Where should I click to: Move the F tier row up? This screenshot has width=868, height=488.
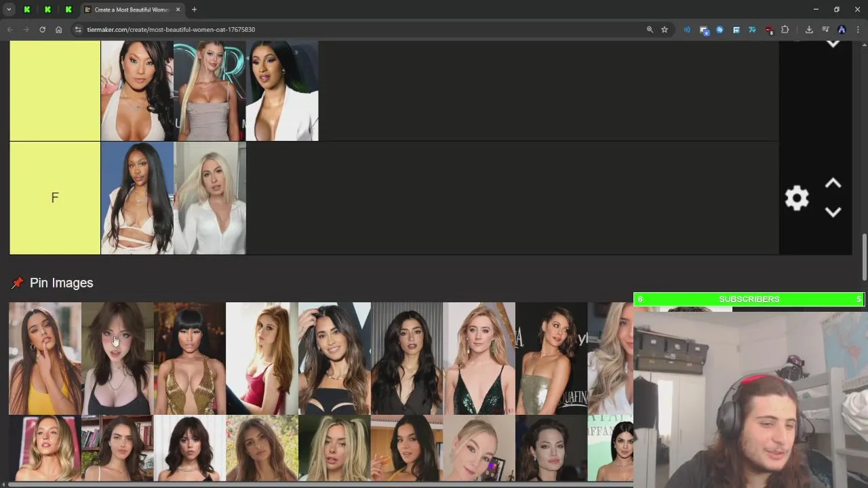[x=833, y=183]
